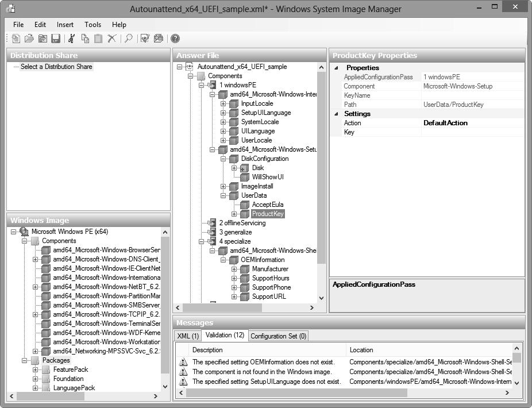Collapse the Settings section in ProductKey Properties
The image size is (532, 408).
click(x=336, y=114)
